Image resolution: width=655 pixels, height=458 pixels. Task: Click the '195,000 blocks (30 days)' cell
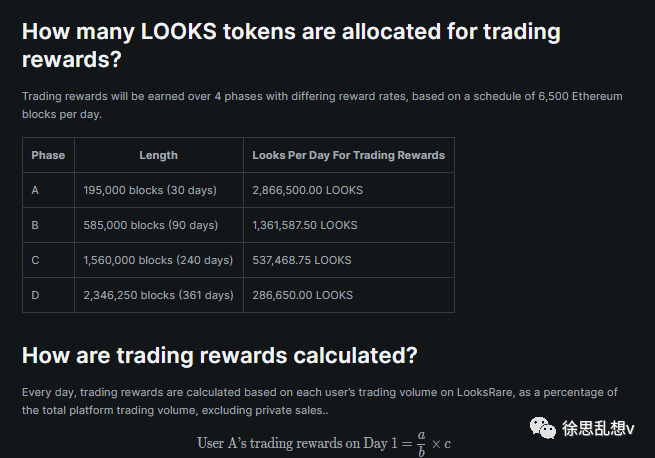click(x=159, y=190)
